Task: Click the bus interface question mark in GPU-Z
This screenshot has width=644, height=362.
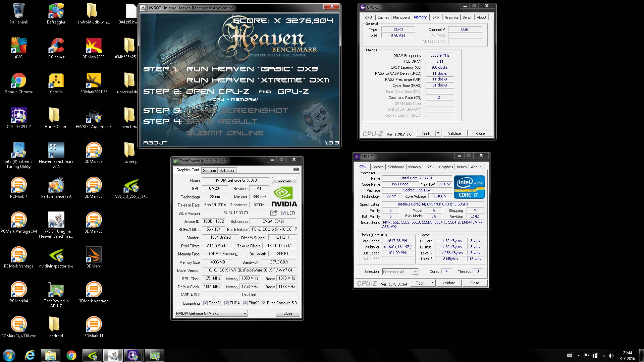Action: 296,229
